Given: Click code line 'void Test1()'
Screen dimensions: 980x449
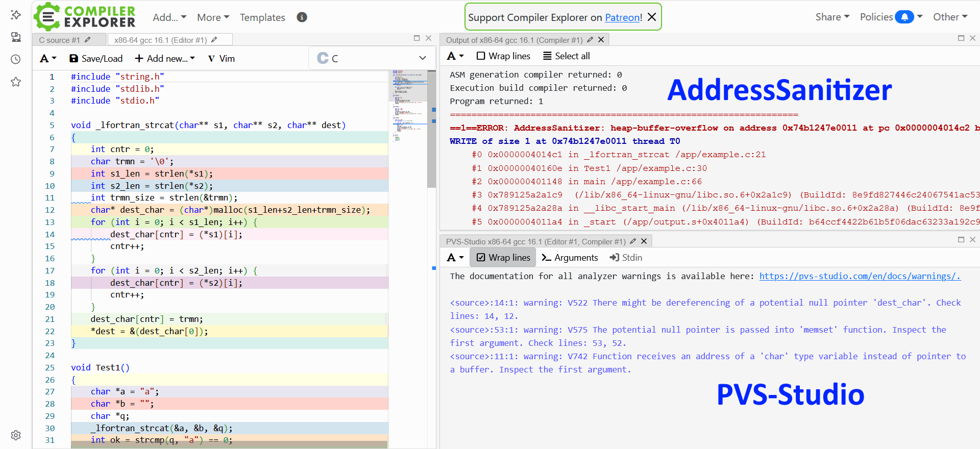Looking at the screenshot, I should tap(101, 367).
